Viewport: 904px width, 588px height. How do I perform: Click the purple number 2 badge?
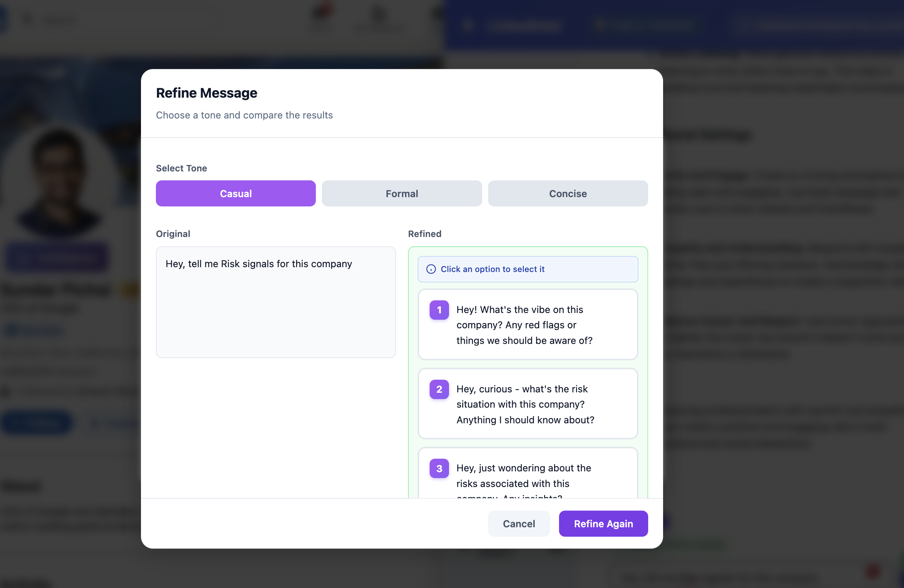[439, 389]
